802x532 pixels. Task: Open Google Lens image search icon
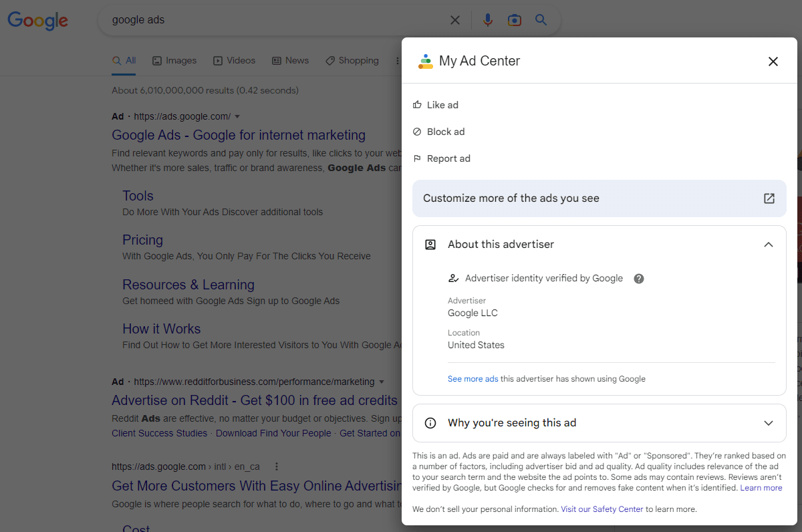(514, 20)
